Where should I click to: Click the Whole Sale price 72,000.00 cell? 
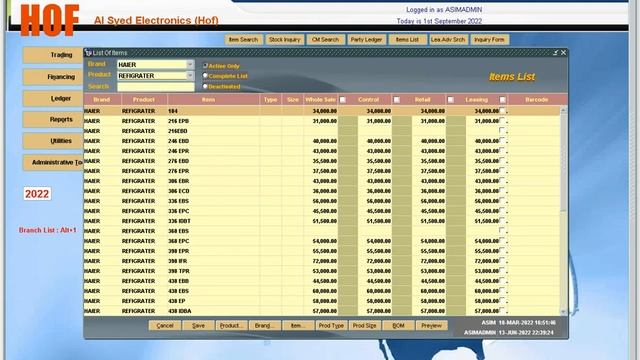(321, 261)
